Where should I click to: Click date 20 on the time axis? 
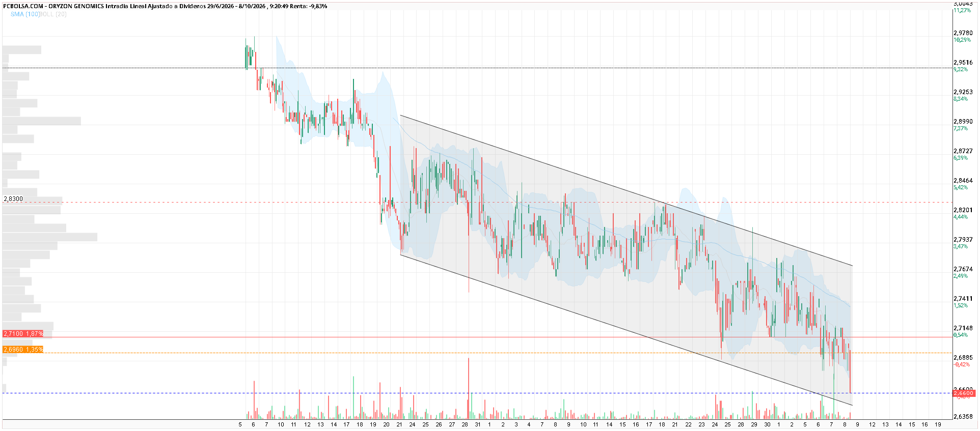pos(386,424)
